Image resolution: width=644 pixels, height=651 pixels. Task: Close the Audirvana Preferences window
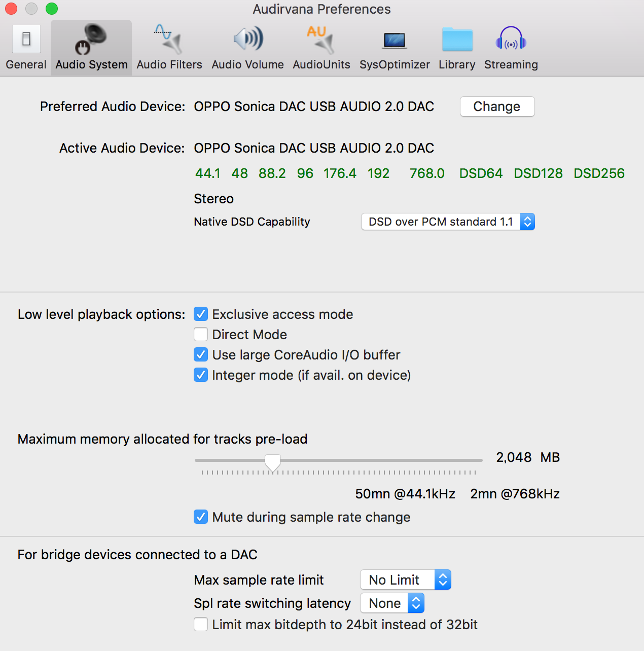tap(11, 9)
